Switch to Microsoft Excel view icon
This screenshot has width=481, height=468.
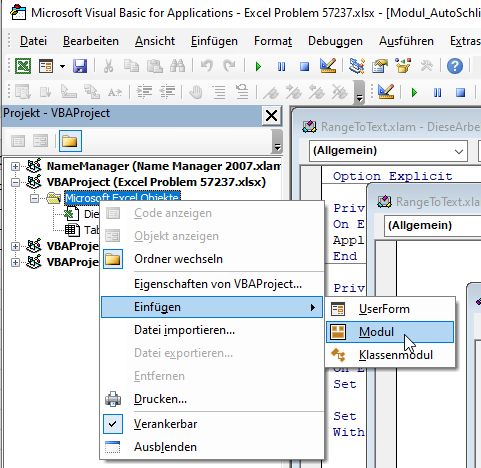point(23,66)
